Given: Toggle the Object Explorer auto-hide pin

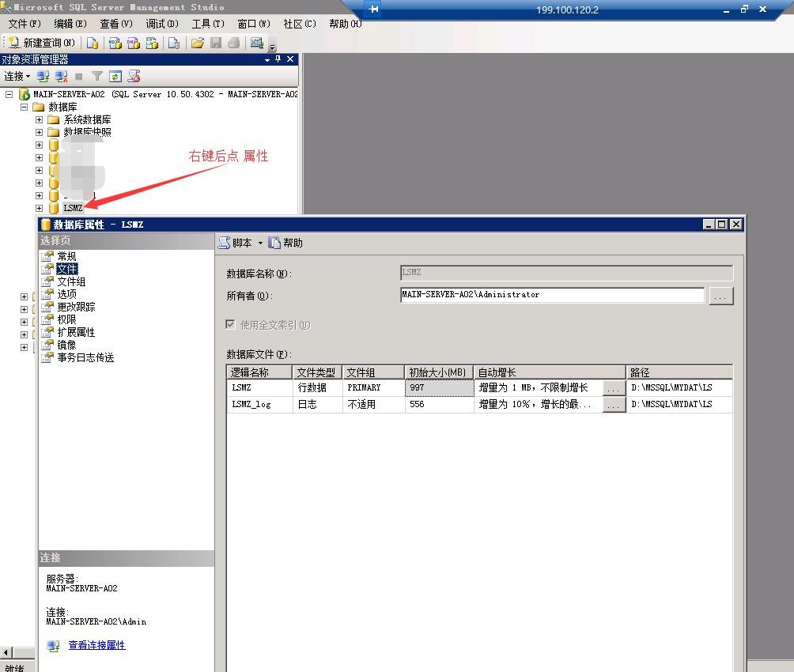Looking at the screenshot, I should click(278, 59).
